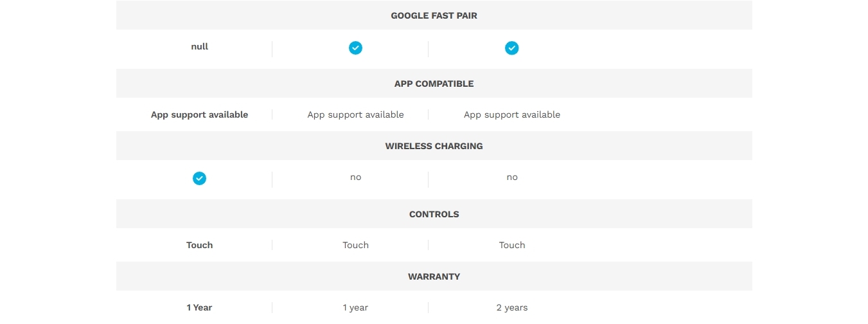This screenshot has height=324, width=868.
Task: Click the Google Fast Pair checkmark in the last column
Action: click(x=511, y=48)
